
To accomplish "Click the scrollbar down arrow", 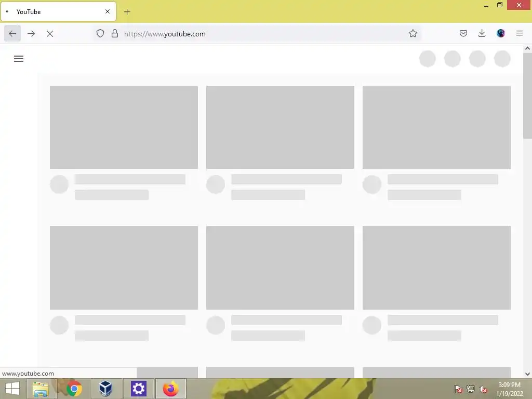I will (527, 374).
